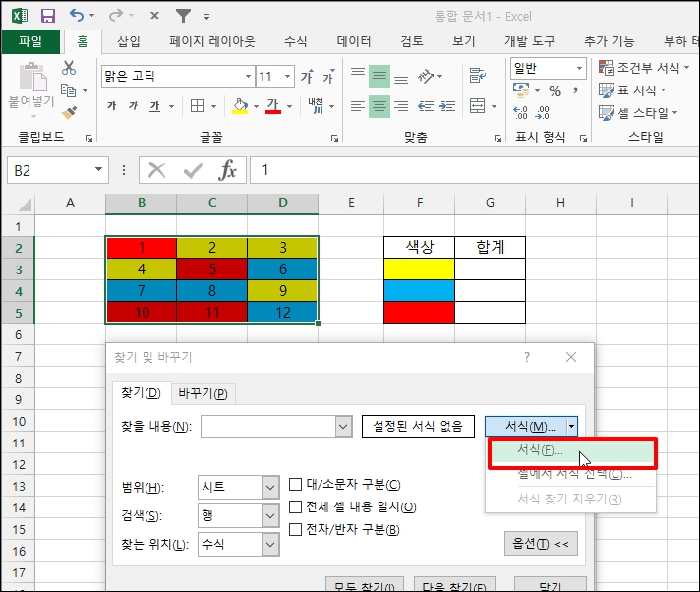Select 서식(F)... menu entry

coord(572,451)
